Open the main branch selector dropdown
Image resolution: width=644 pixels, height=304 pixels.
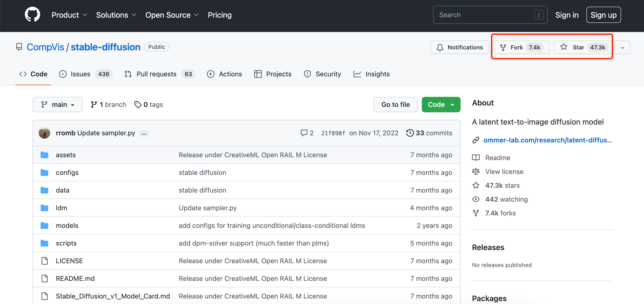pyautogui.click(x=58, y=105)
